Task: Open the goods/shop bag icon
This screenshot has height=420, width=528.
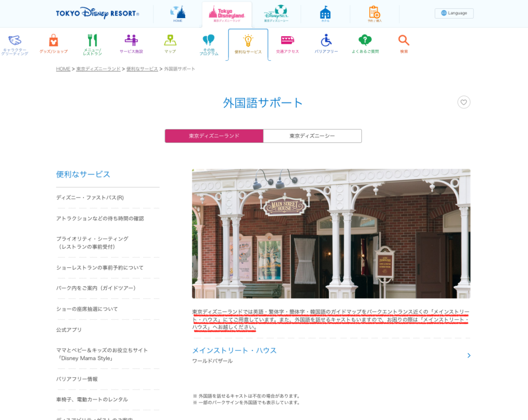Action: (53, 41)
